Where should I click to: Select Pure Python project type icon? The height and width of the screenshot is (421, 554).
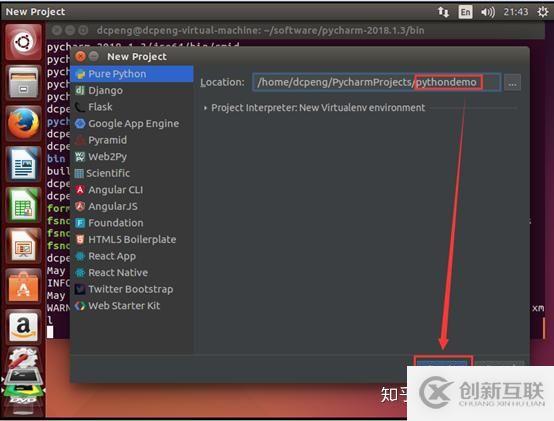tap(81, 74)
